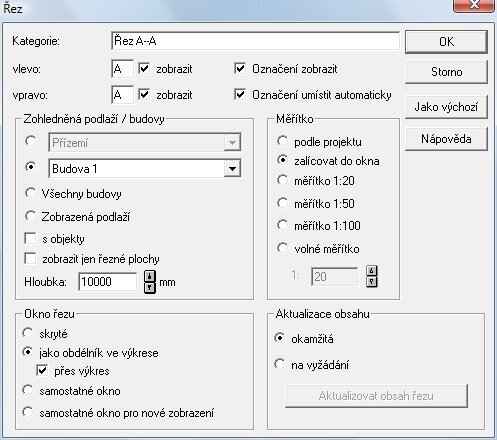The height and width of the screenshot is (440, 497).
Task: Choose 'na vyžádání' update mode
Action: click(279, 364)
